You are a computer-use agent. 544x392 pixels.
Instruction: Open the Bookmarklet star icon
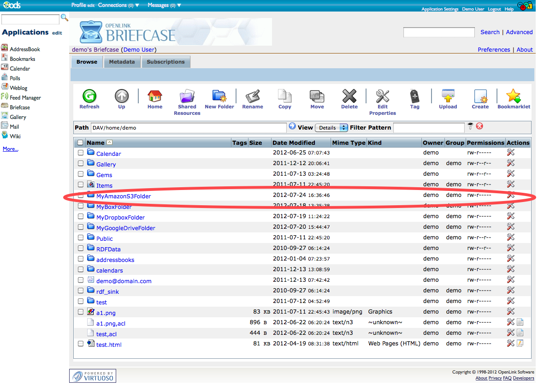(513, 96)
